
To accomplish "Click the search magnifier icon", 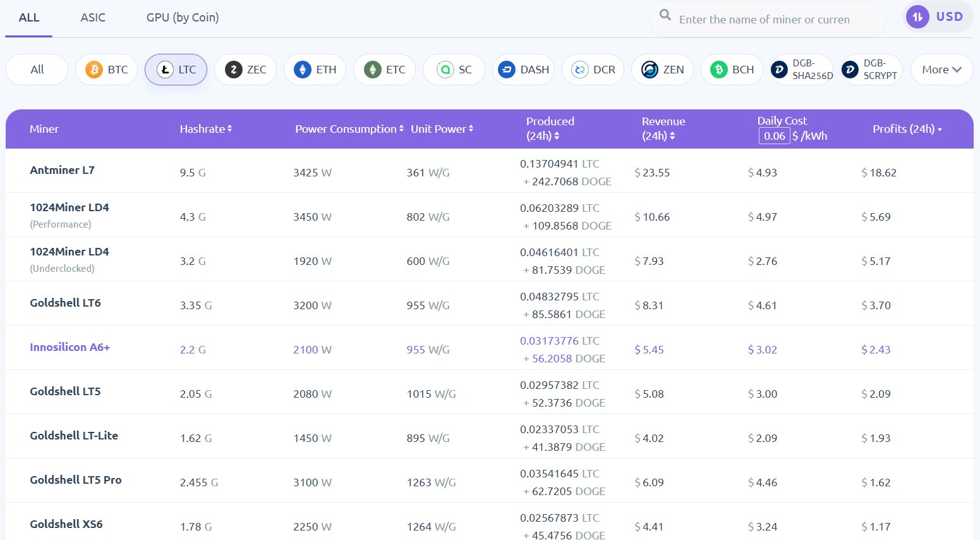I will pos(665,13).
